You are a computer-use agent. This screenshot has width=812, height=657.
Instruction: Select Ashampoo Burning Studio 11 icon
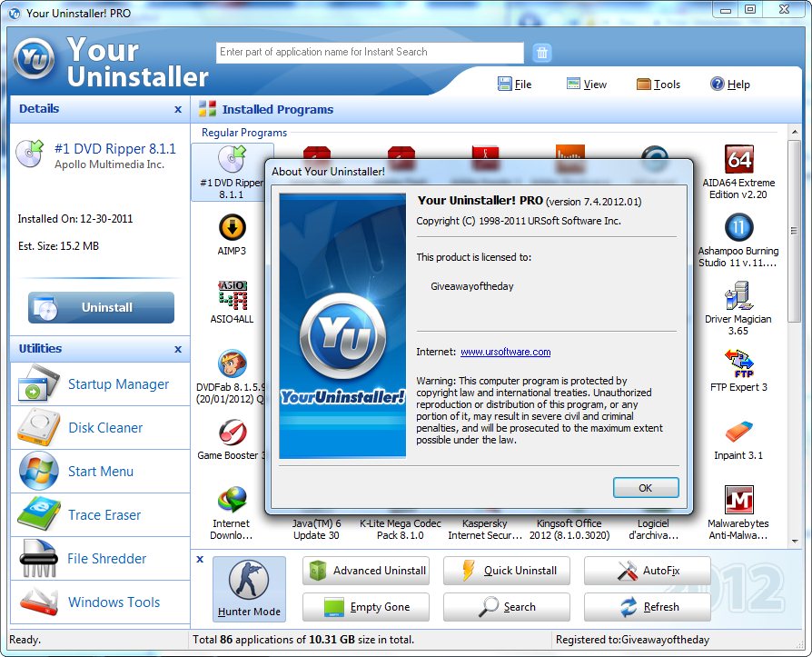(739, 227)
